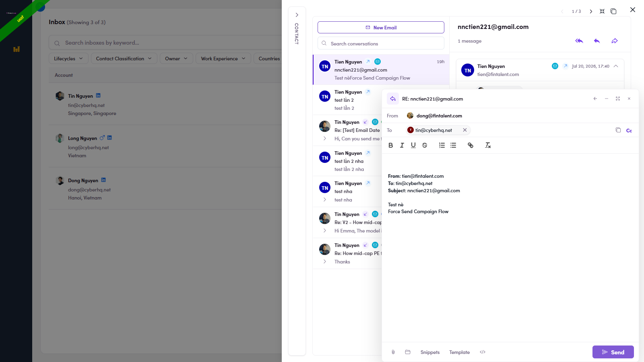
Task: Open the nnctien221@gmail.com conversation in list
Action: coord(381,70)
